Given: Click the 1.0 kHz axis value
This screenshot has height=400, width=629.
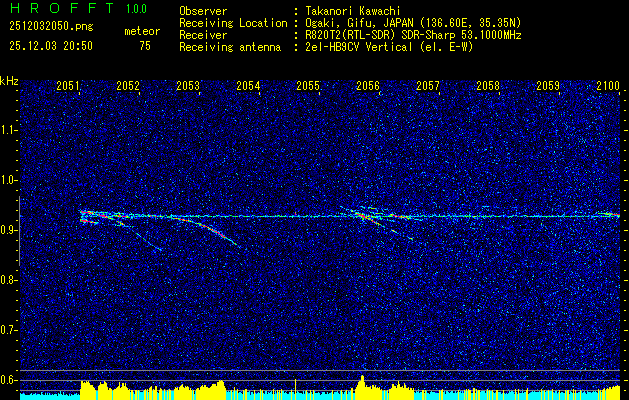Looking at the screenshot, I should [8, 180].
